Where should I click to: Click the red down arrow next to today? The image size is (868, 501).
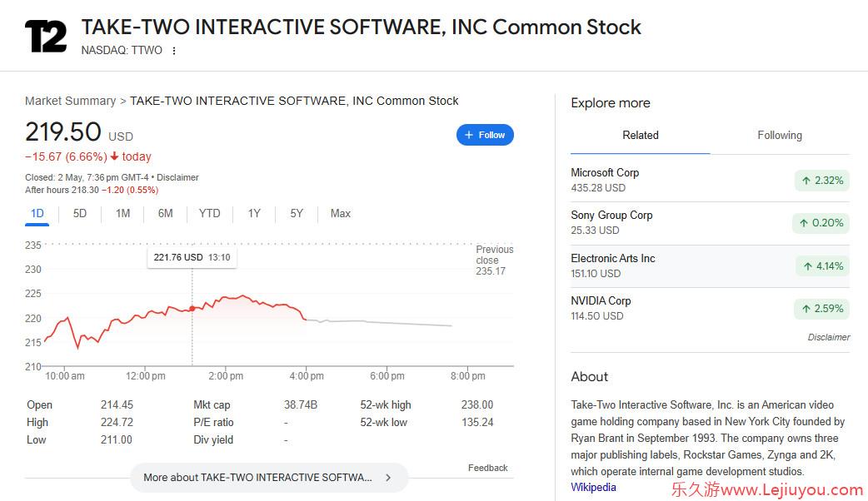[115, 156]
